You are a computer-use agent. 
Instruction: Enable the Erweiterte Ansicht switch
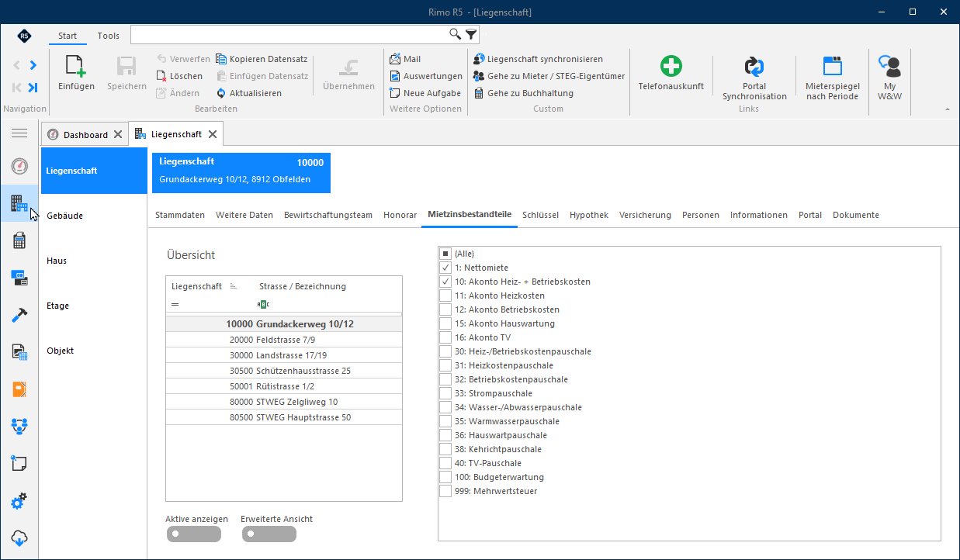click(269, 534)
